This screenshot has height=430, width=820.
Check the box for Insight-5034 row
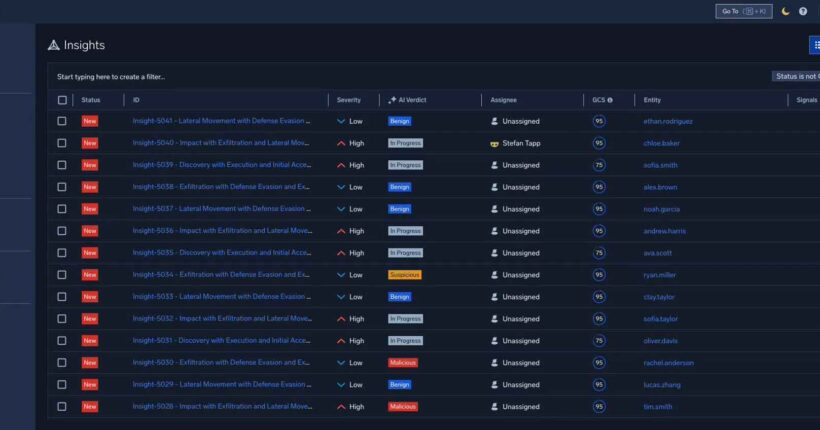[62, 275]
